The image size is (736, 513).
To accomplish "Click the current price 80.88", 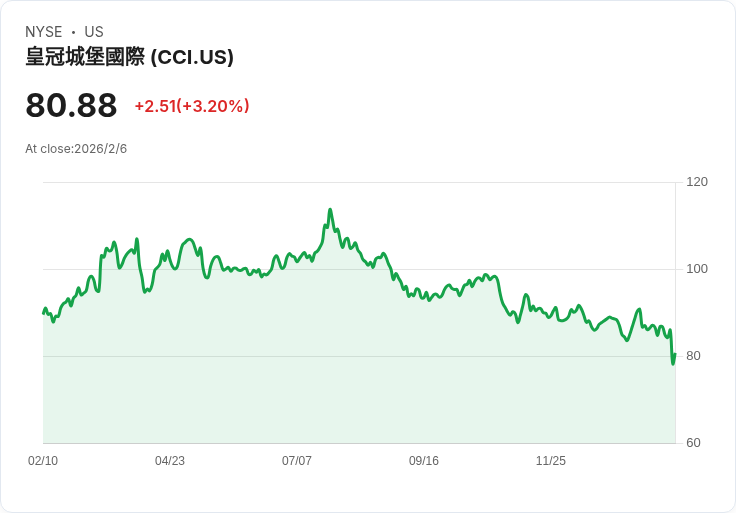I will pyautogui.click(x=71, y=106).
